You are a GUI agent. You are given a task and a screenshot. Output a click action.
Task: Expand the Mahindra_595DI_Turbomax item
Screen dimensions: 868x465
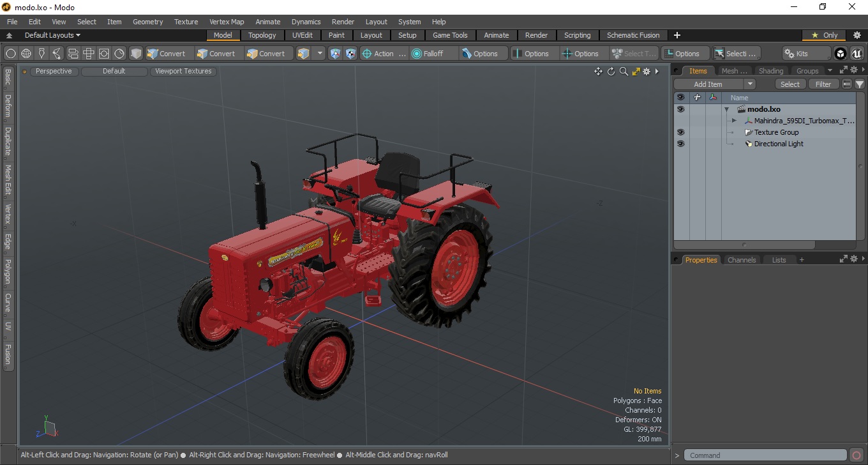coord(734,121)
